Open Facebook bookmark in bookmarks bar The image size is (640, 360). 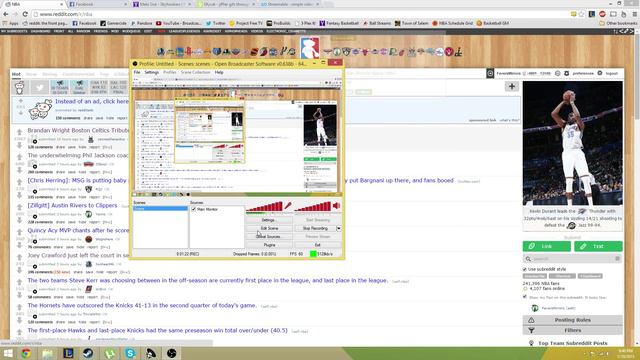click(84, 23)
